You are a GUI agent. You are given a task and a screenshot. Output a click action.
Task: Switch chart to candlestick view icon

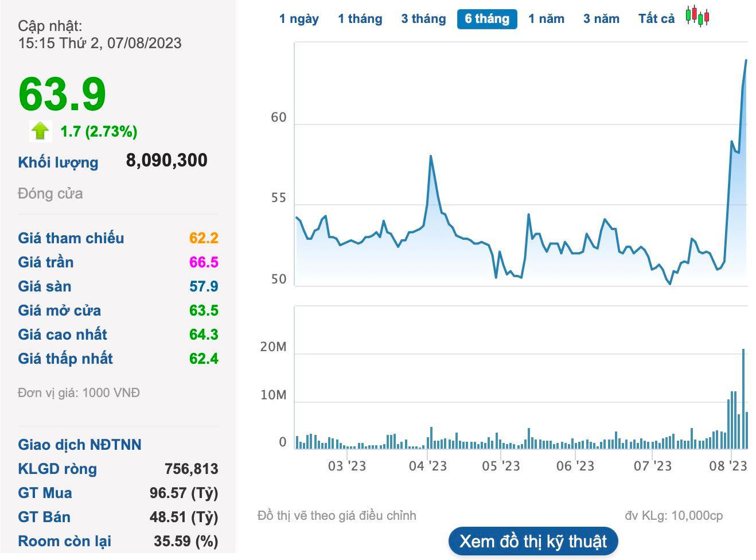pos(697,17)
